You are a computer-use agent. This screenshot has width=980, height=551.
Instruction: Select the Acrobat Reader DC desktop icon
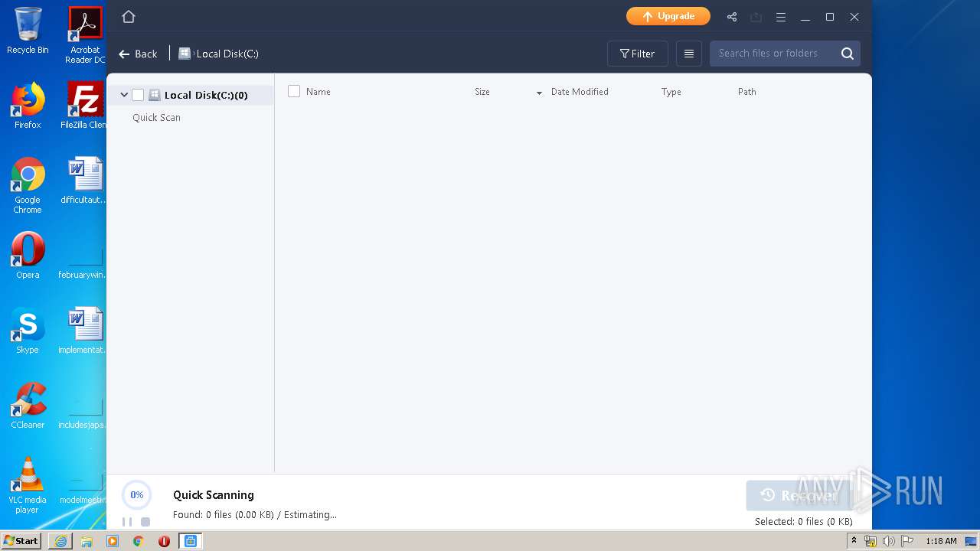[85, 35]
